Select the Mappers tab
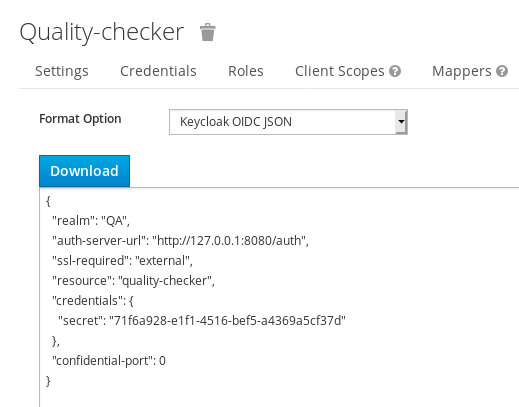 462,71
